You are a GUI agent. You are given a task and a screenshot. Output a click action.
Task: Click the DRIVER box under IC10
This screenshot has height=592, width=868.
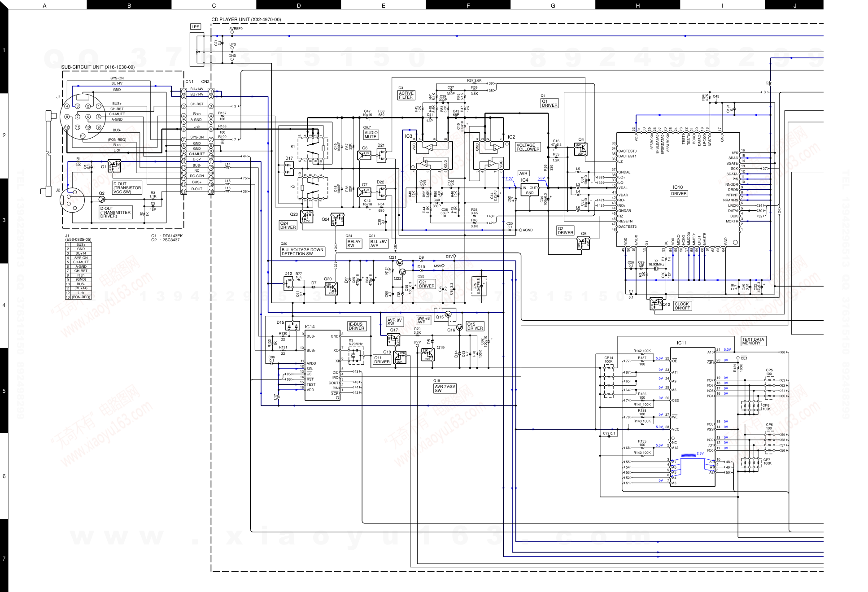[679, 194]
